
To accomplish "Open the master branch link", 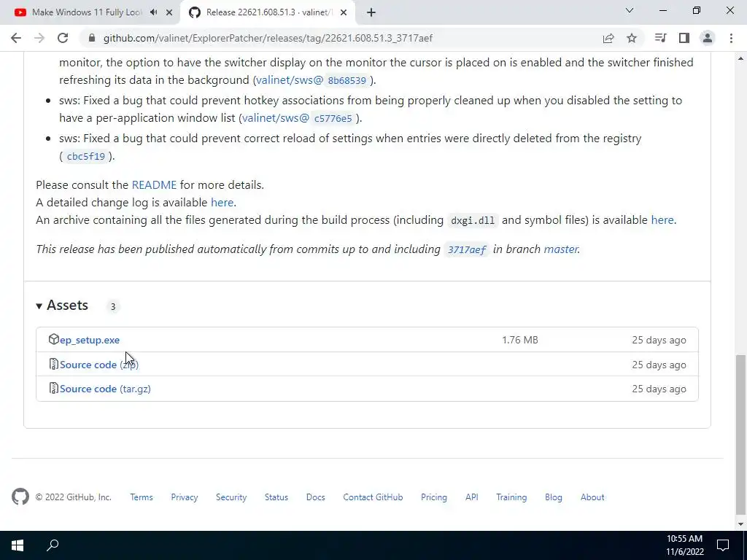I will (x=561, y=249).
